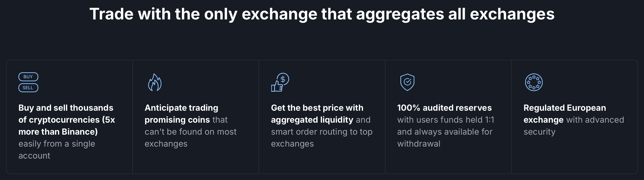
Task: Click the thumbs-up hand icon
Action: coord(277,87)
